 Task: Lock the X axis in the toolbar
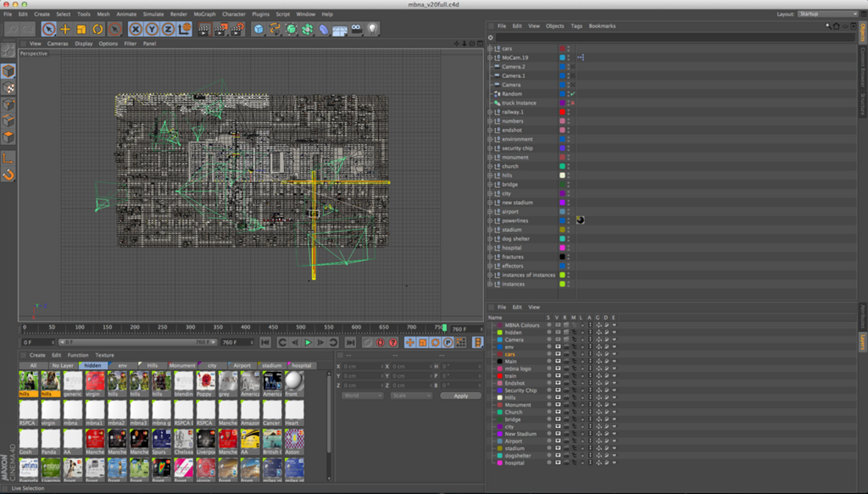click(135, 29)
